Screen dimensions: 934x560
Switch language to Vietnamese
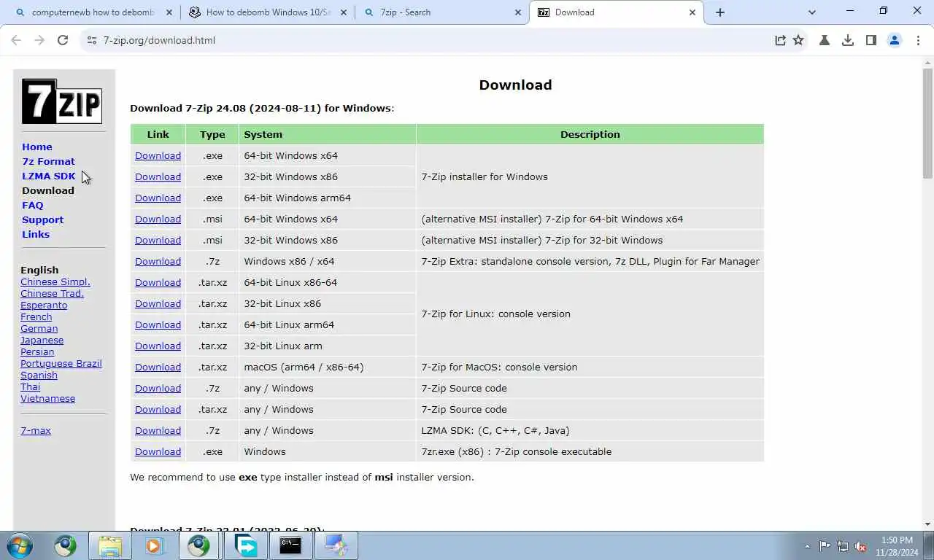pos(47,398)
